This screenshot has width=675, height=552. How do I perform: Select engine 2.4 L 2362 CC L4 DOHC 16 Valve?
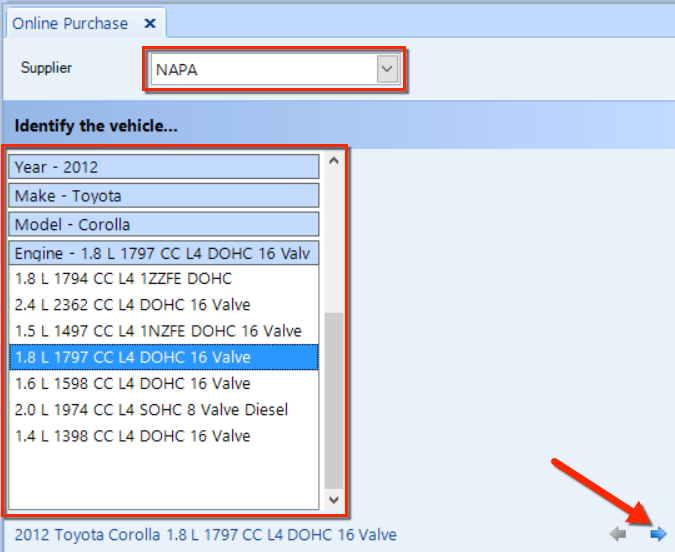point(164,305)
